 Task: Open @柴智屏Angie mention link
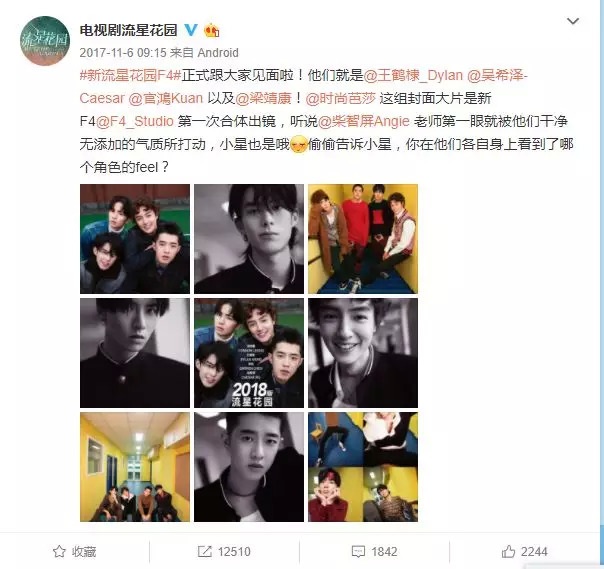point(364,121)
